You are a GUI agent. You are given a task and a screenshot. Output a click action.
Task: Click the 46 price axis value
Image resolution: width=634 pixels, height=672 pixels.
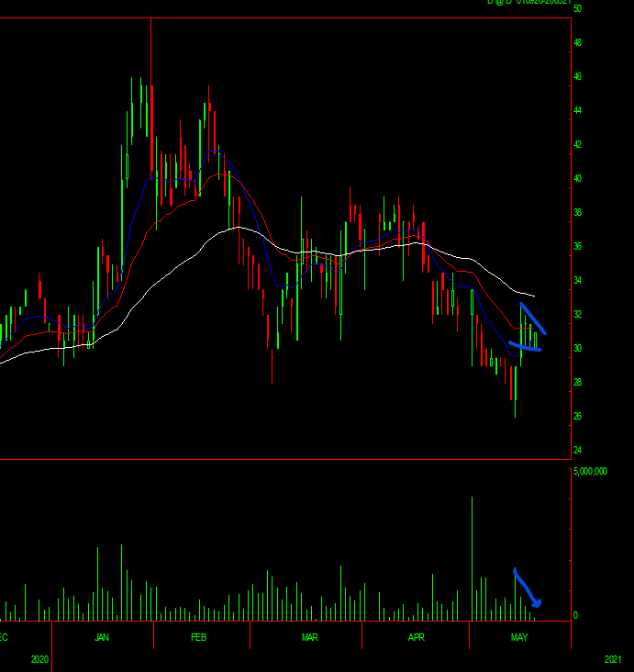click(577, 77)
